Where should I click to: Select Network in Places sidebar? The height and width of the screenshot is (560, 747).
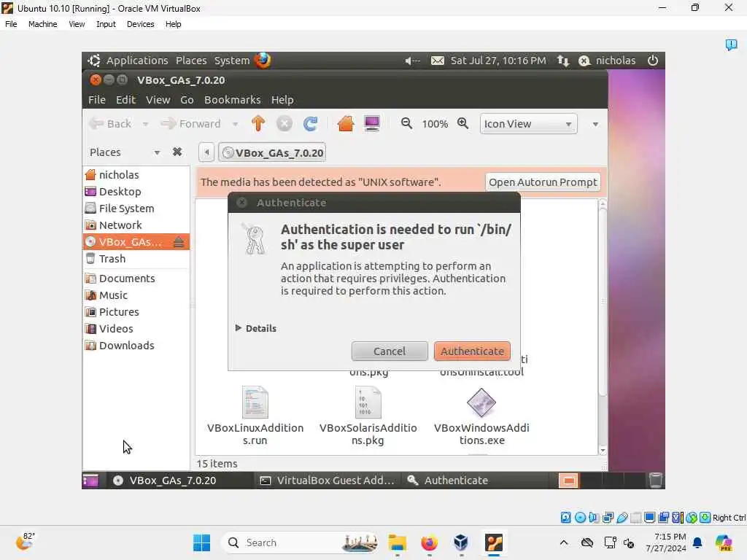pyautogui.click(x=136, y=225)
